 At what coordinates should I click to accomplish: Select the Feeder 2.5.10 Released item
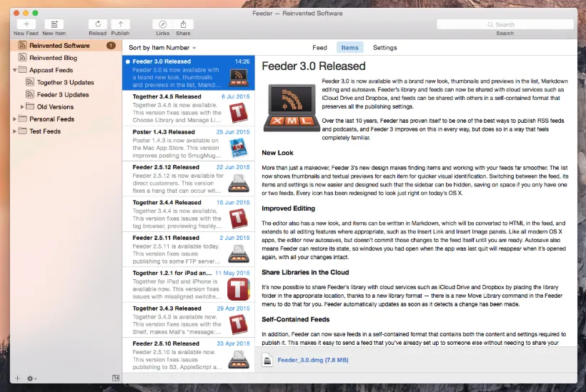189,355
